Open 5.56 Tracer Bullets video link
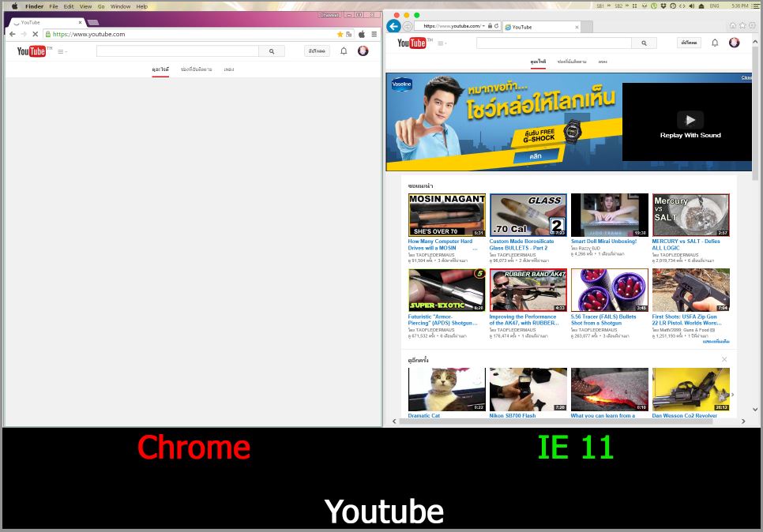This screenshot has width=763, height=532. (603, 320)
